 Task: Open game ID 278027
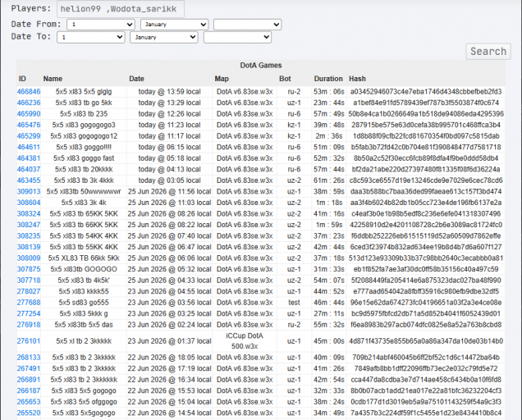coord(29,291)
